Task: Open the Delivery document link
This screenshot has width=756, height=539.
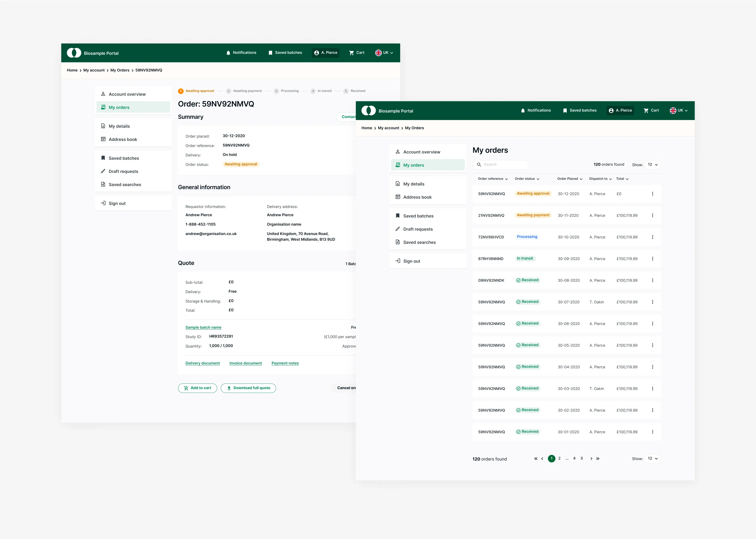Action: pyautogui.click(x=202, y=363)
